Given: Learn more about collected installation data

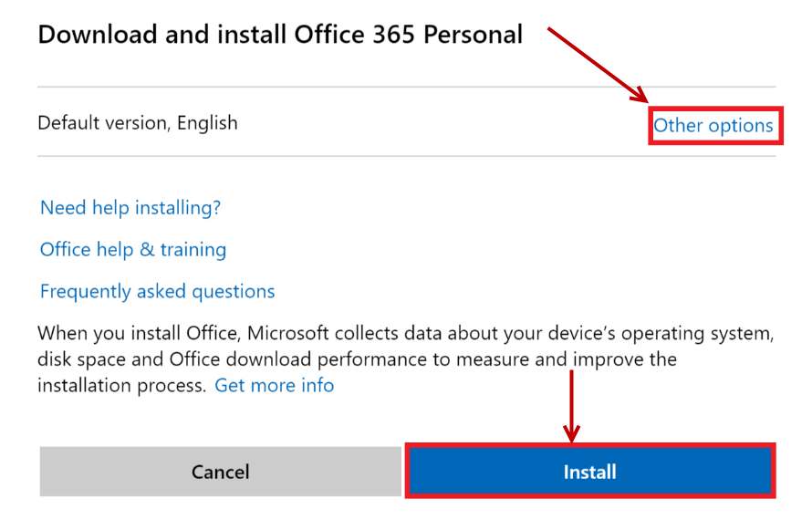Looking at the screenshot, I should tap(274, 385).
